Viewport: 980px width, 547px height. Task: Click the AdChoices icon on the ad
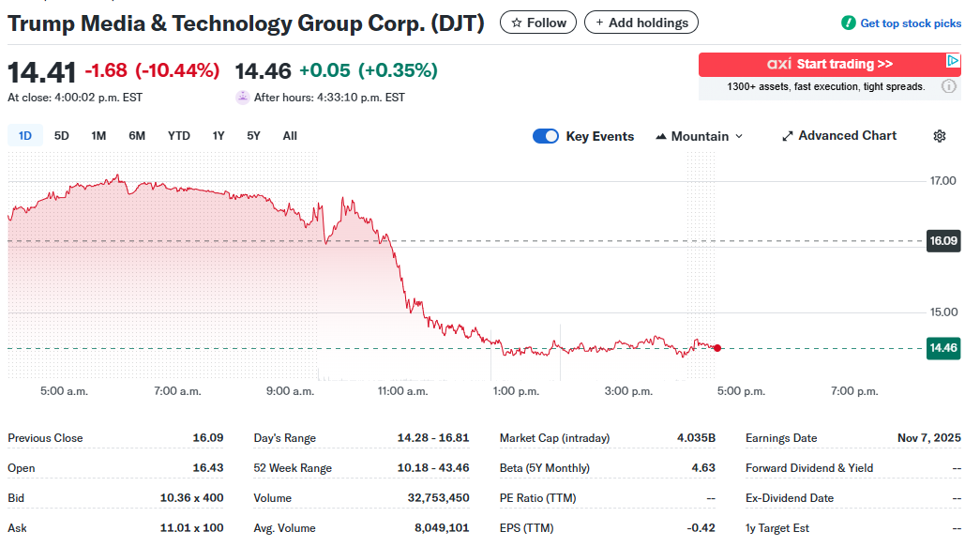pyautogui.click(x=953, y=61)
